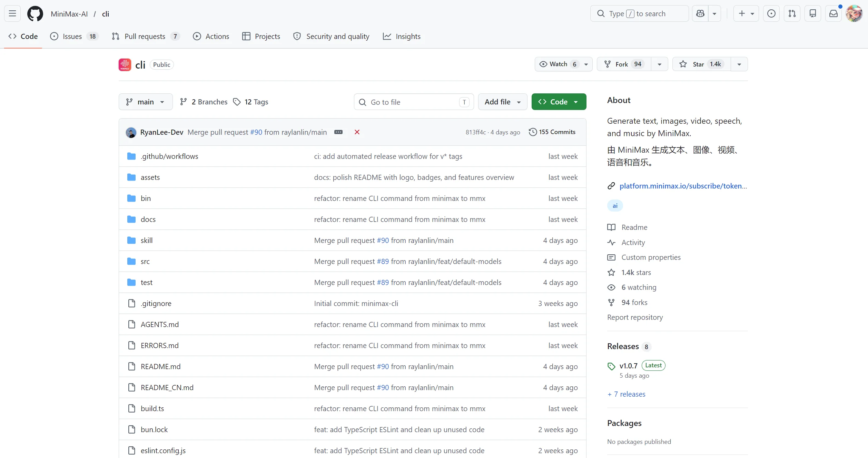Screen dimensions: 868x458
Task: Click the Go to file search field
Action: [413, 102]
